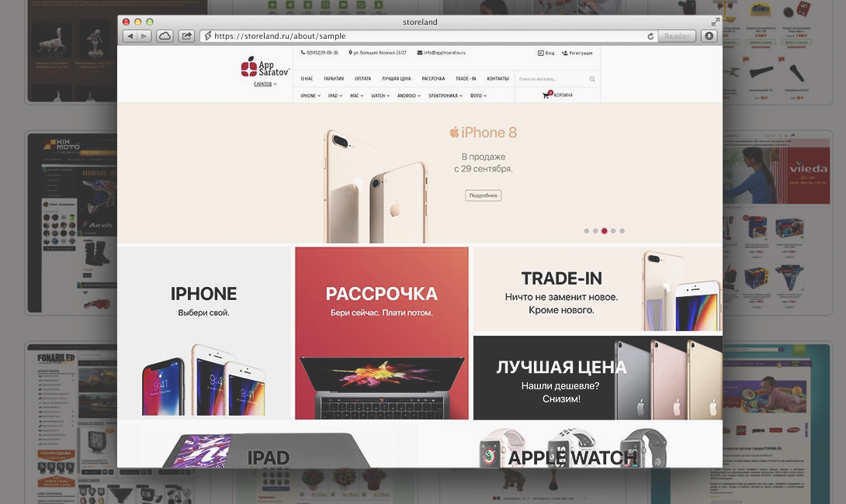This screenshot has width=846, height=504.
Task: Click the Вход login link
Action: point(546,53)
